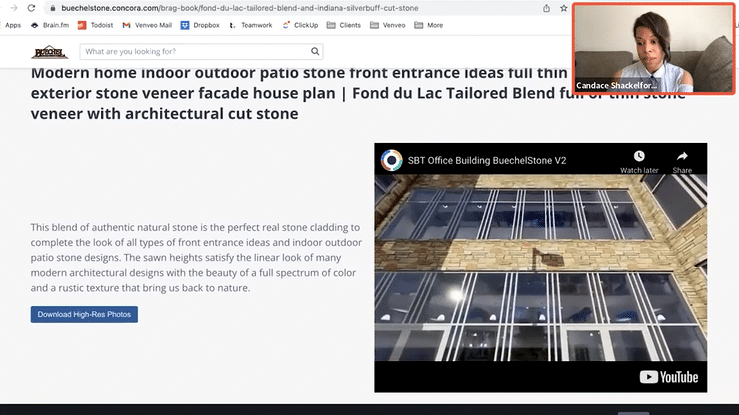Screen dimensions: 739x415
Task: Click the buechelstone.concora.com URL in the address bar
Action: [239, 8]
